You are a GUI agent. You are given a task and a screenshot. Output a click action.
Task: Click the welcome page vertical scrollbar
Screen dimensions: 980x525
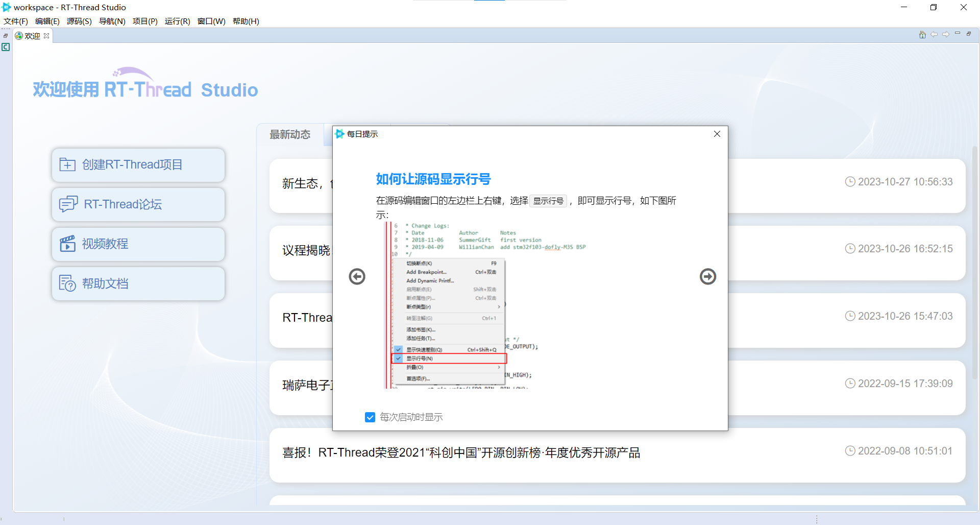pyautogui.click(x=975, y=263)
